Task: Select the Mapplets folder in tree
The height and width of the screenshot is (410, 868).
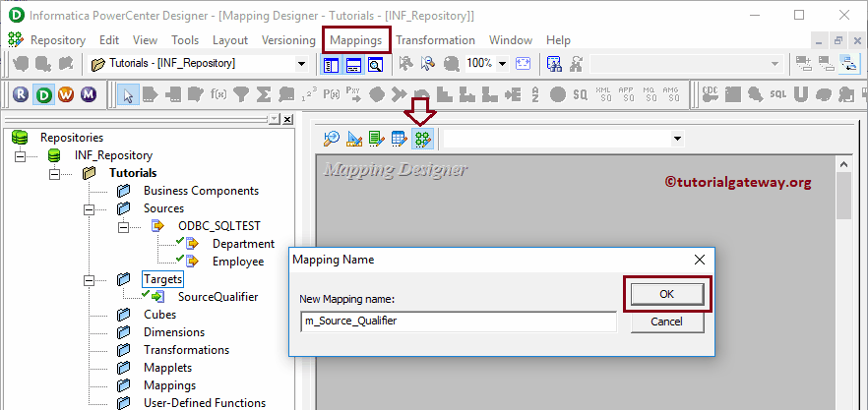Action: click(x=167, y=368)
